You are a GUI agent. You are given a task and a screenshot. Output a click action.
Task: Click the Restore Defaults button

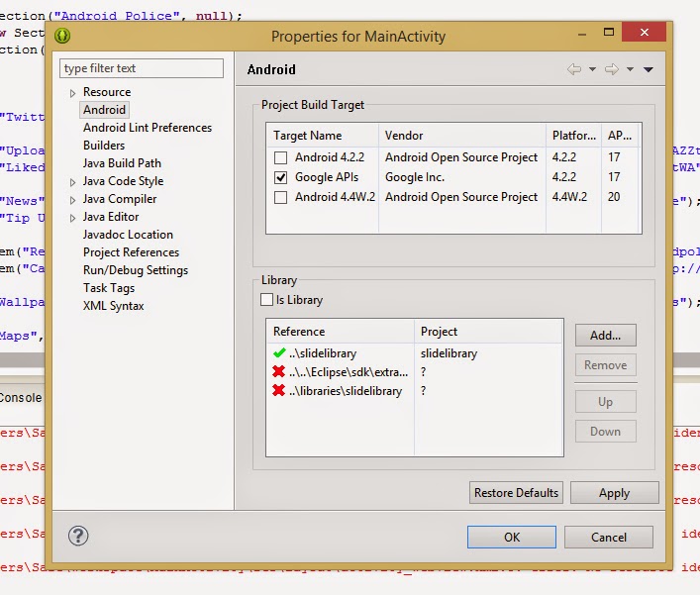[x=516, y=492]
